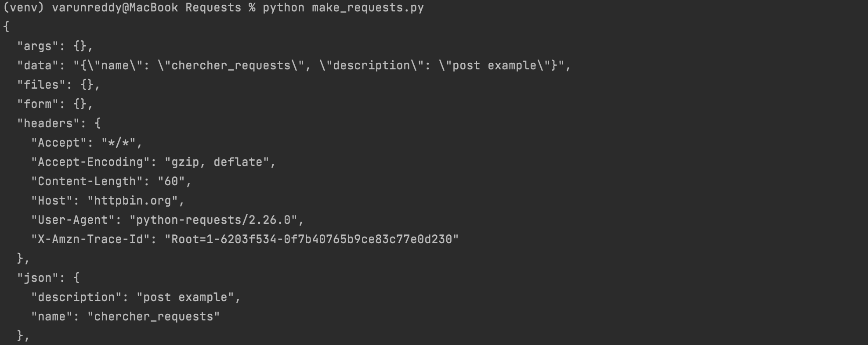868x345 pixels.
Task: Click the "headers" opening brace line
Action: click(x=59, y=123)
